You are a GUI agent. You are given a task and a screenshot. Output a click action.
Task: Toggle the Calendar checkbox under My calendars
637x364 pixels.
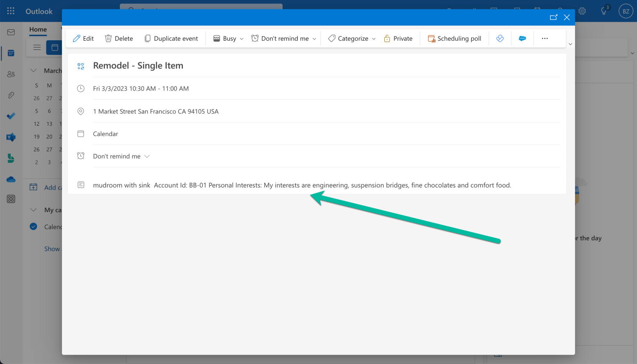click(x=34, y=226)
